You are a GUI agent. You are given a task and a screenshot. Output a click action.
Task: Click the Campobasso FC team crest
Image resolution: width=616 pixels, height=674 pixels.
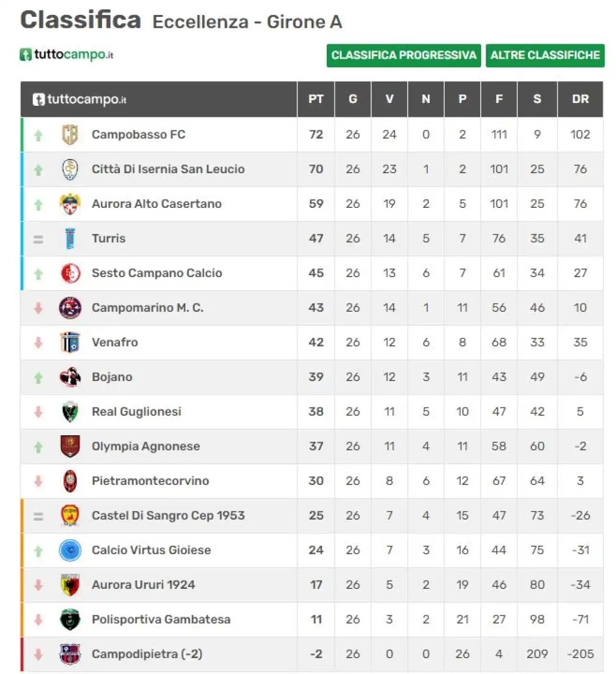pyautogui.click(x=70, y=135)
